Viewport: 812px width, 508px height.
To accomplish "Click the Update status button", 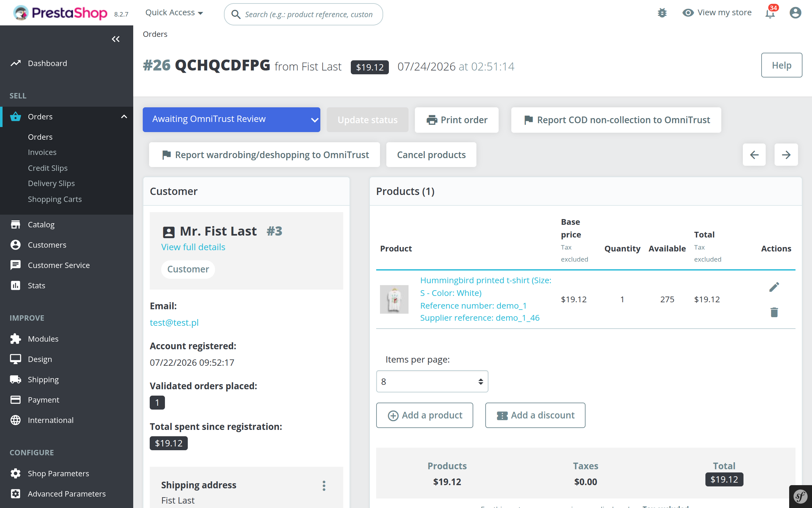I will [367, 120].
